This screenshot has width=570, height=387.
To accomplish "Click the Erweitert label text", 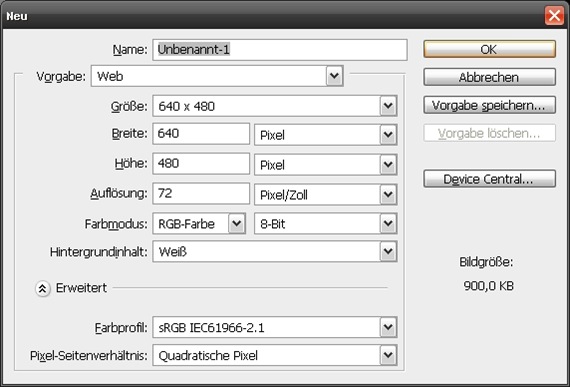I will [81, 288].
